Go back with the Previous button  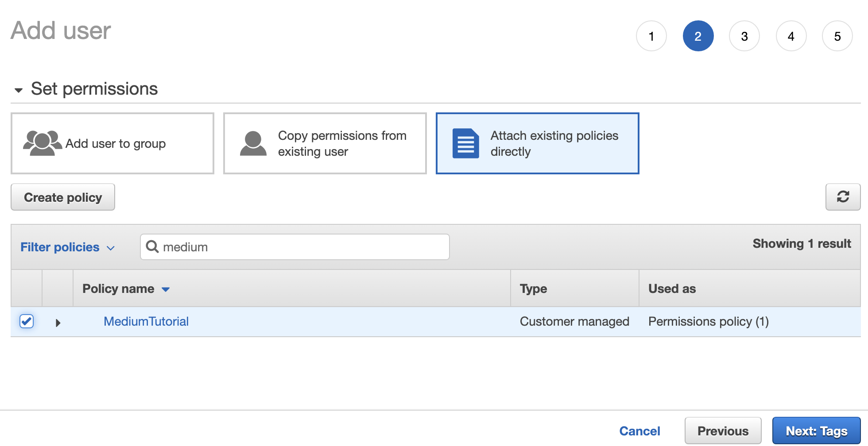pyautogui.click(x=723, y=431)
